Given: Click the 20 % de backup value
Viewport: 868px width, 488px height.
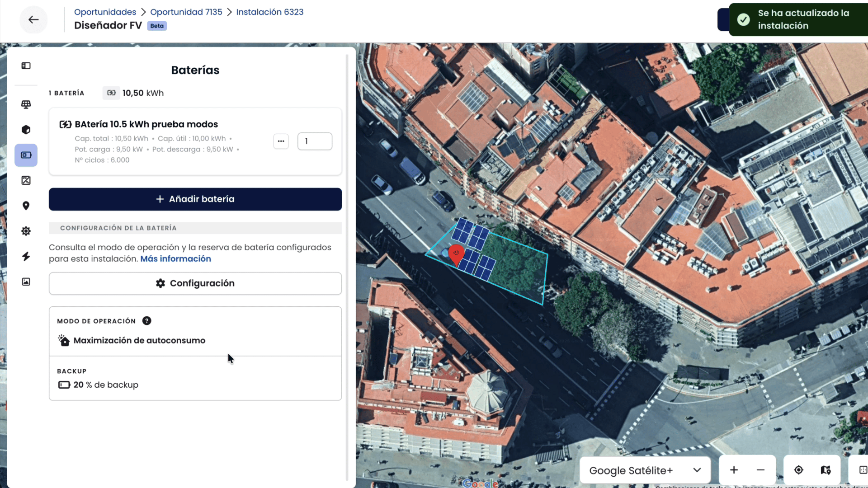Looking at the screenshot, I should [106, 385].
